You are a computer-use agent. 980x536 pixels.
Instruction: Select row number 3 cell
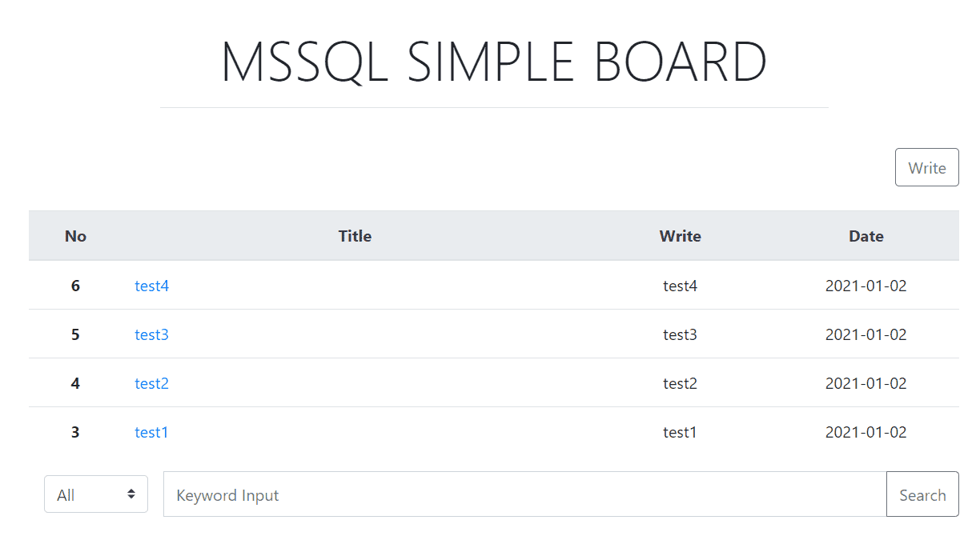75,432
